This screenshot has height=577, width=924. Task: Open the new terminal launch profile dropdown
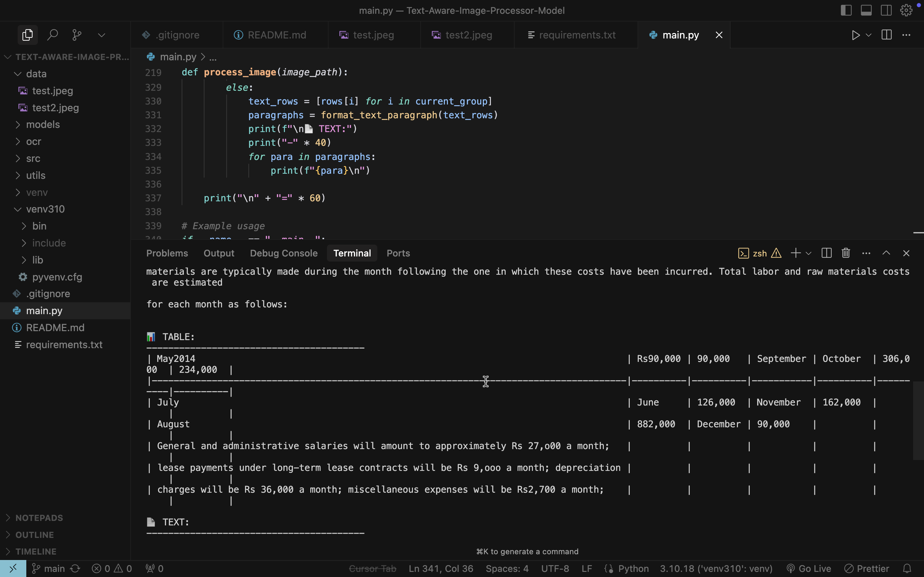pos(808,253)
